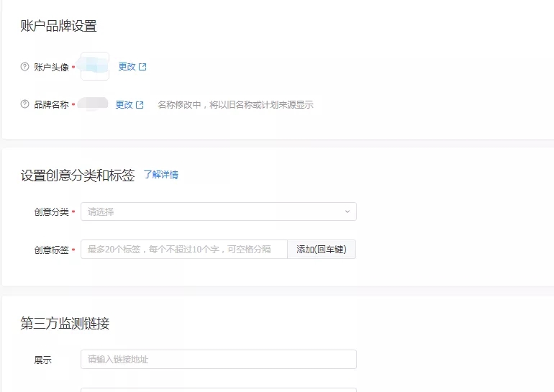Click external-link icon after avatar 更改
Screen dimensions: 554x392
click(142, 67)
